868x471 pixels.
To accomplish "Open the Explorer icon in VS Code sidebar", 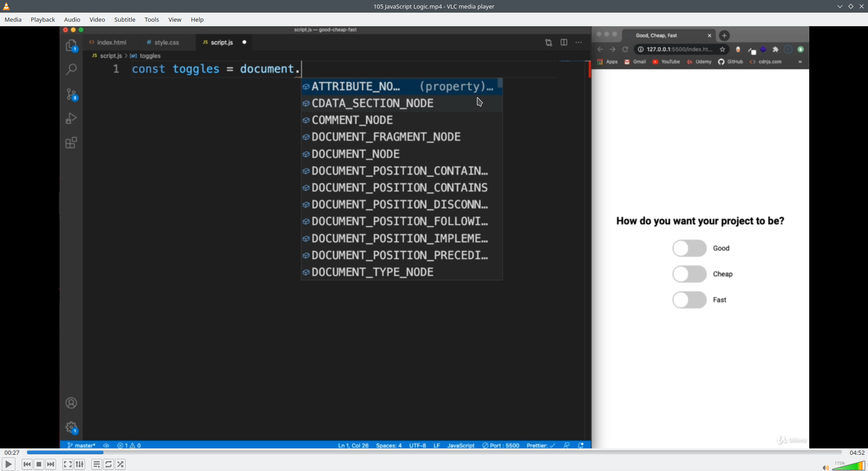I will (x=71, y=46).
